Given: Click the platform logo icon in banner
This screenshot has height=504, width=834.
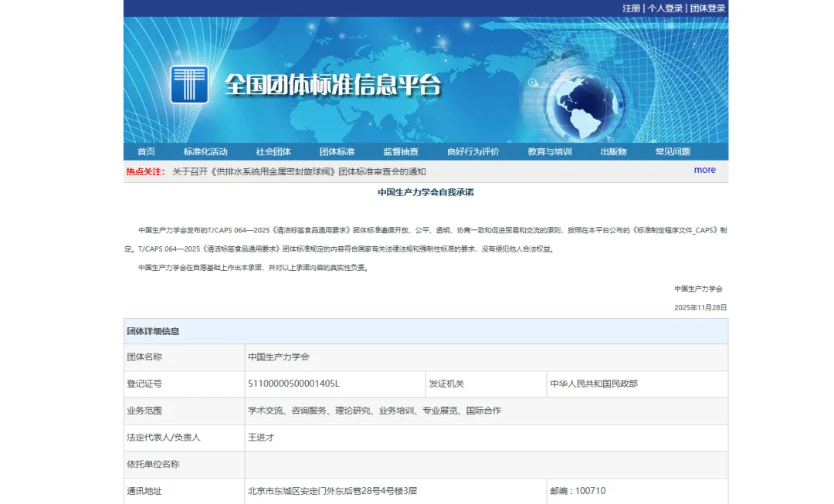Looking at the screenshot, I should coord(189,84).
